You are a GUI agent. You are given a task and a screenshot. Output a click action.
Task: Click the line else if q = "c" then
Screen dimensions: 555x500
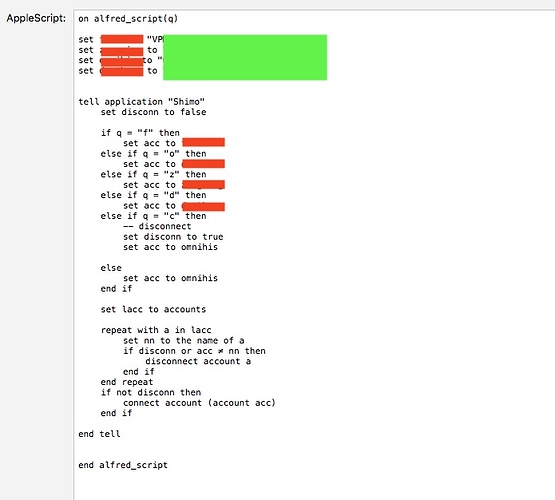[153, 216]
